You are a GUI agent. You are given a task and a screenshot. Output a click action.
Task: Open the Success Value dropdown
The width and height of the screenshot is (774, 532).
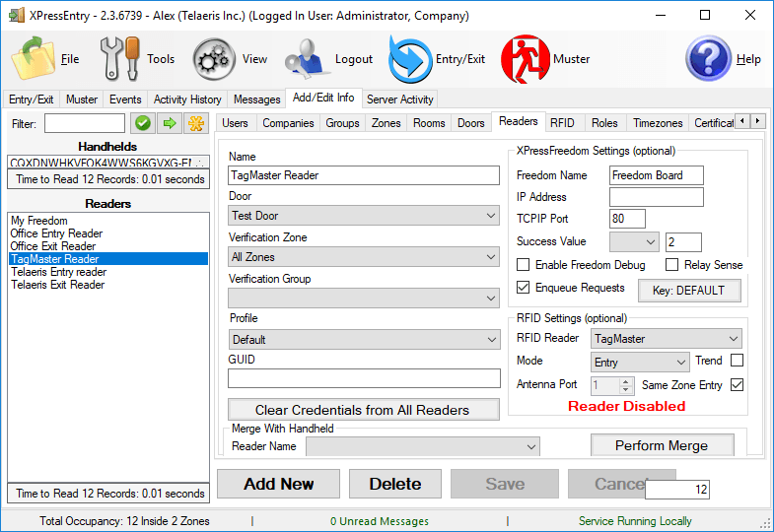click(x=634, y=242)
